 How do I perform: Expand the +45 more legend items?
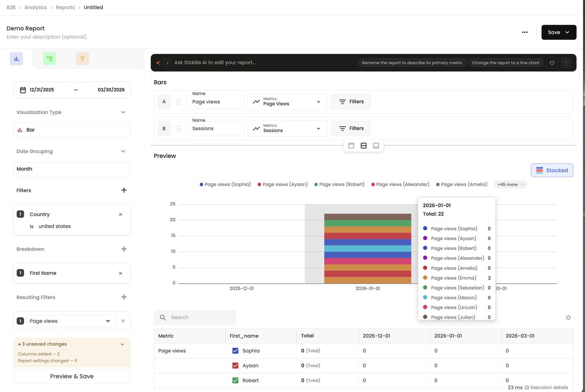coord(510,185)
